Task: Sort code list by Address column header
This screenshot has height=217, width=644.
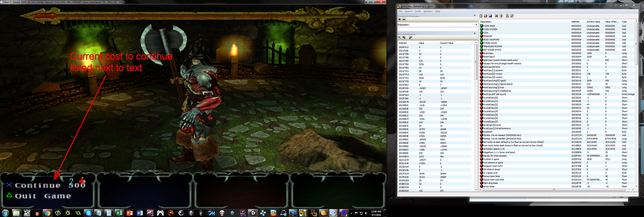Action: [578, 22]
